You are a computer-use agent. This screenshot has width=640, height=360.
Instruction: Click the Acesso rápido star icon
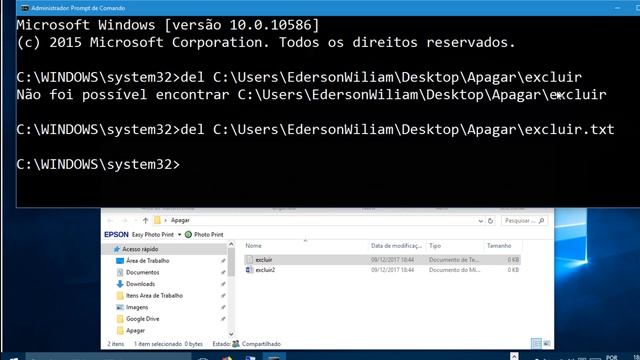[117, 249]
